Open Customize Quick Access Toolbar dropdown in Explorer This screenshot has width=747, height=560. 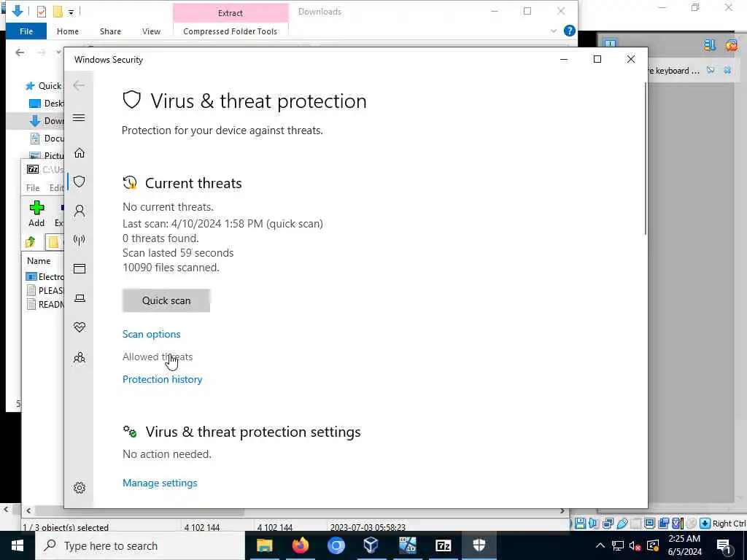tap(71, 12)
